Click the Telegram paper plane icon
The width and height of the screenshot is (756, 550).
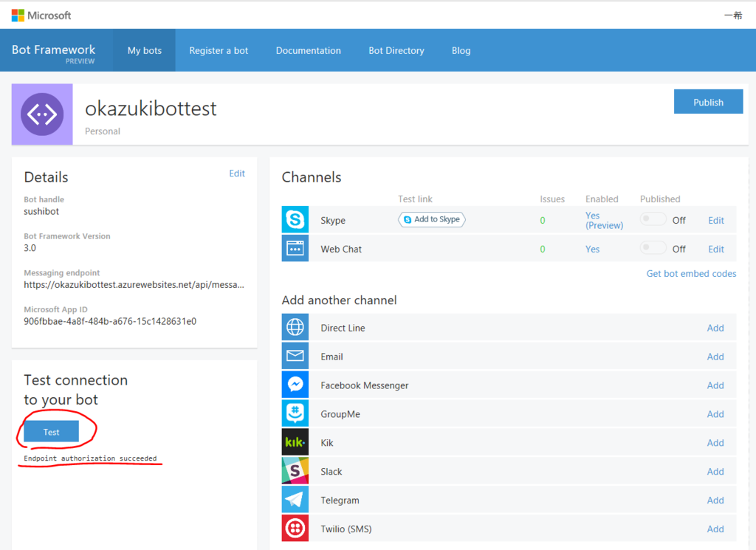[295, 500]
